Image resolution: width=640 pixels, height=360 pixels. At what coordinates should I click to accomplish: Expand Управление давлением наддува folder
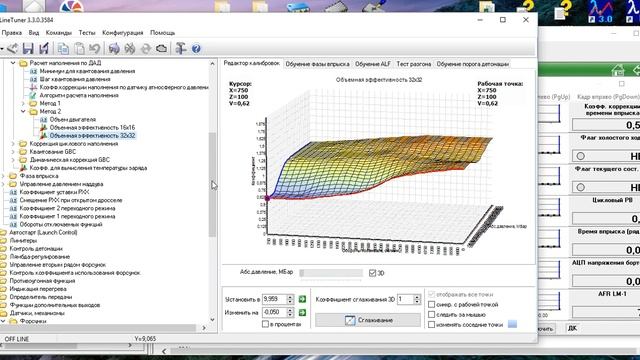[3, 184]
